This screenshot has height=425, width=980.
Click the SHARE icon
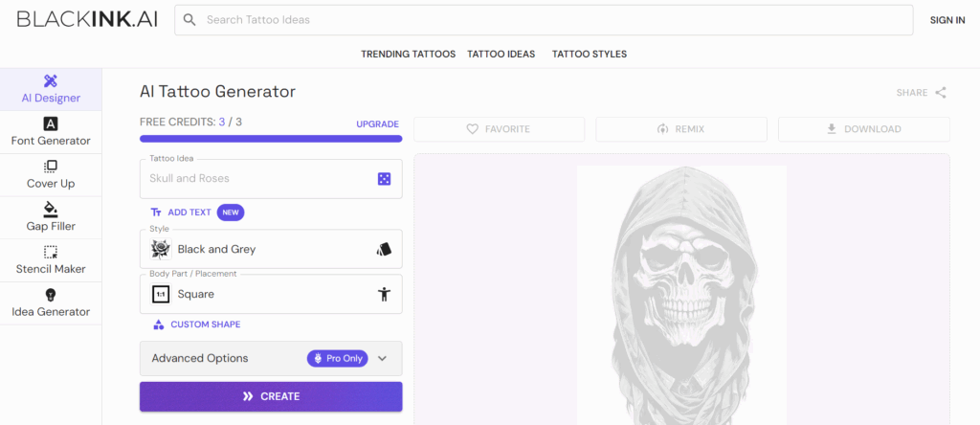[941, 93]
